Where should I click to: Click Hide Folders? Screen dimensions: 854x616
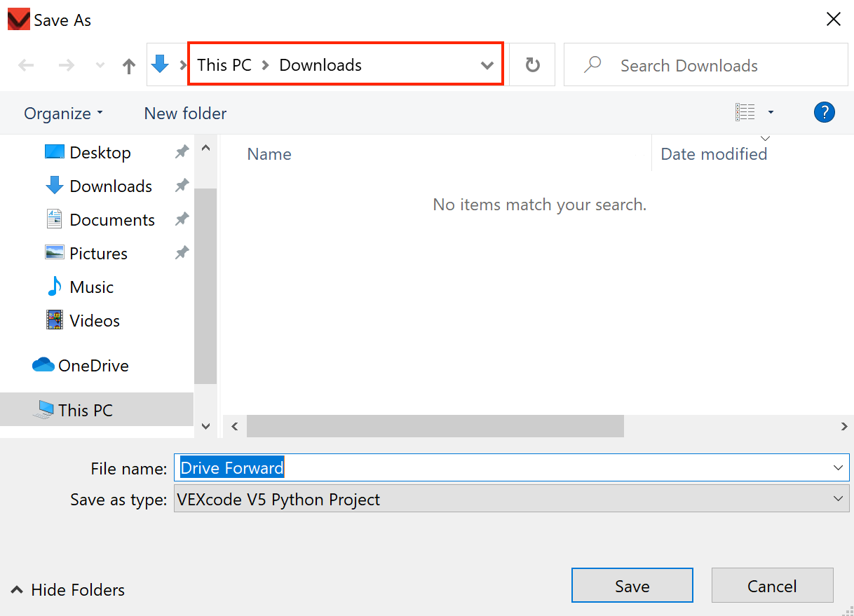69,589
